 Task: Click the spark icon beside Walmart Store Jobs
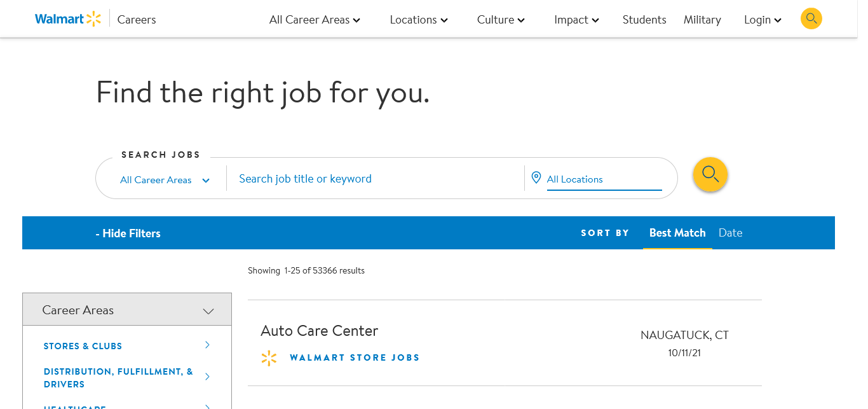coord(269,358)
